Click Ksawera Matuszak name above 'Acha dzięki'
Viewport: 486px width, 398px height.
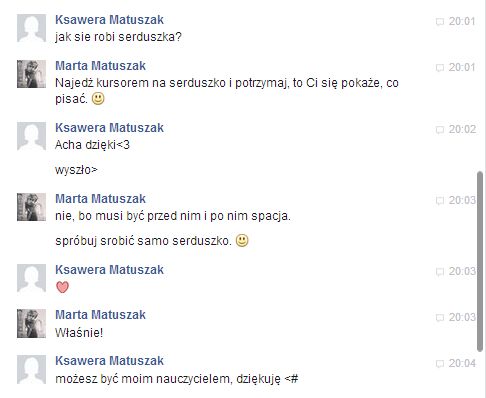pyautogui.click(x=109, y=128)
